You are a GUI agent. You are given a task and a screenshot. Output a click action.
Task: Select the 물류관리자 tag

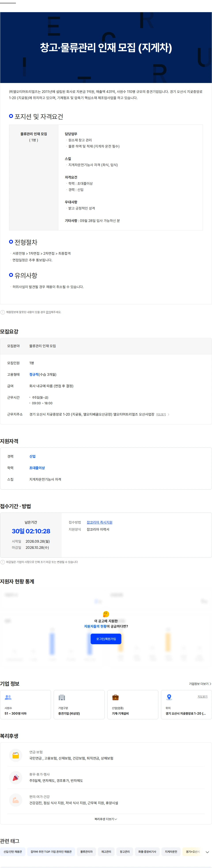(x=86, y=851)
